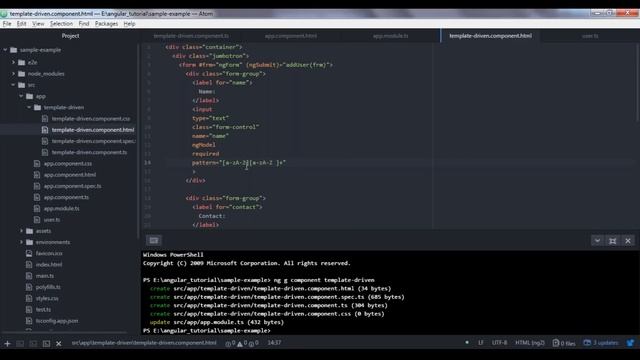
Task: Open app.component.html in tree
Action: [x=70, y=175]
